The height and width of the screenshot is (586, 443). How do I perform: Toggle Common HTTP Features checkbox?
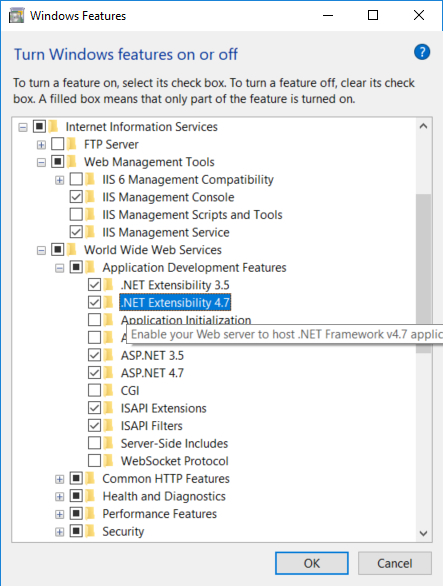(76, 478)
